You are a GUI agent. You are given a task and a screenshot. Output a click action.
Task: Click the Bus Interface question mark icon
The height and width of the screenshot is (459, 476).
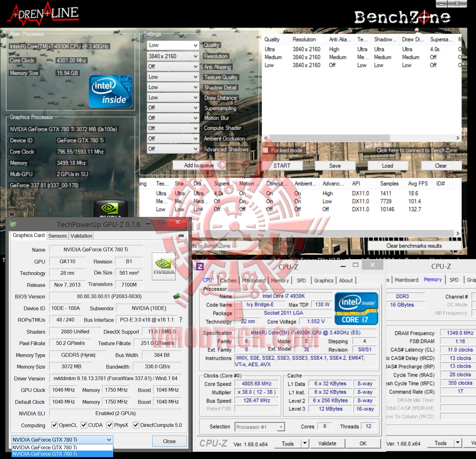click(x=181, y=320)
